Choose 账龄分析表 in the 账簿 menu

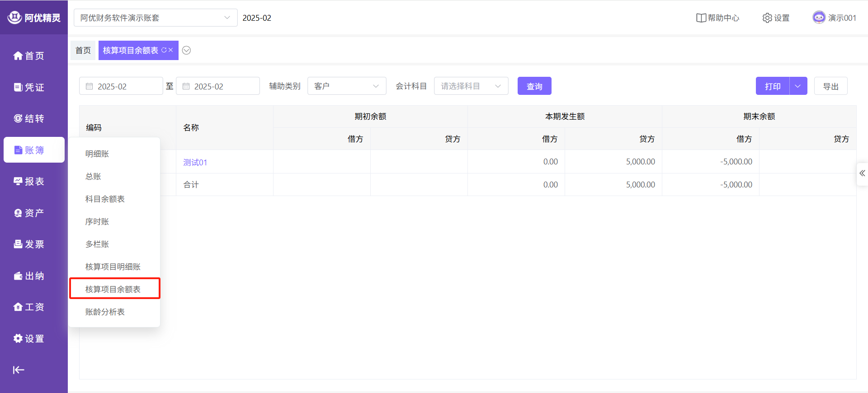click(x=105, y=312)
